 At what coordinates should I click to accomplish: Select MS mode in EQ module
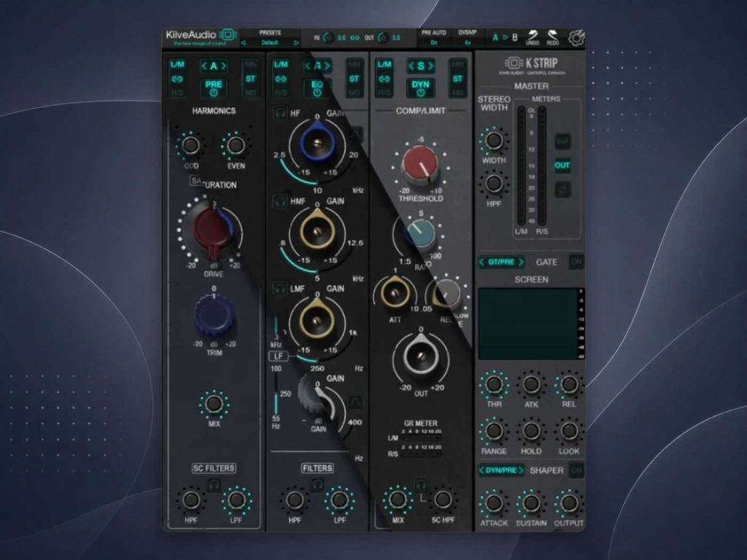coord(354,93)
